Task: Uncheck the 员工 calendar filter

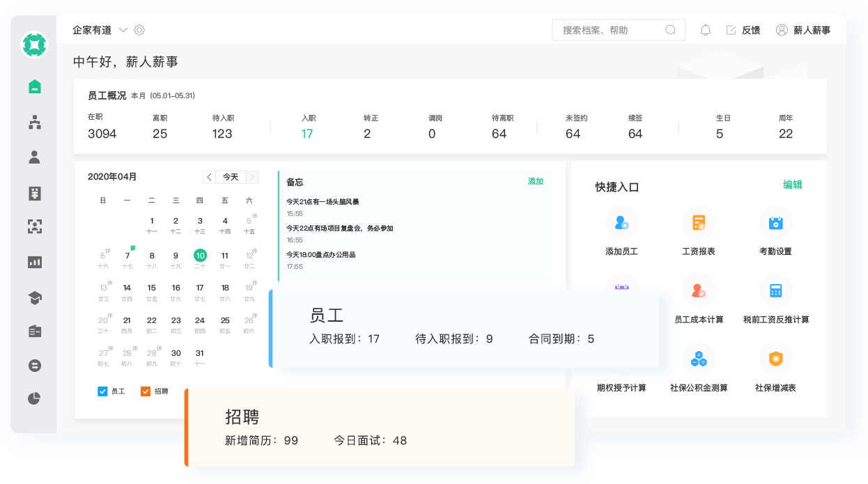Action: (102, 391)
